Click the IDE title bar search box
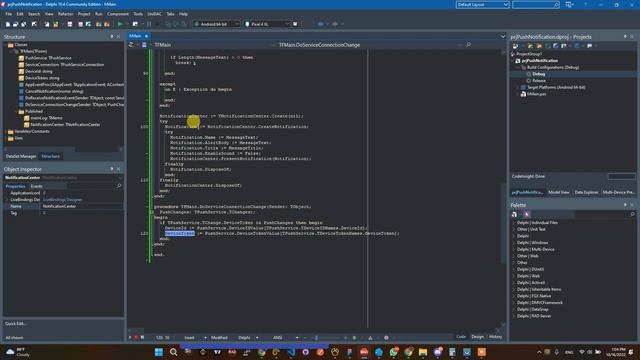This screenshot has width=640, height=360. (536, 4)
